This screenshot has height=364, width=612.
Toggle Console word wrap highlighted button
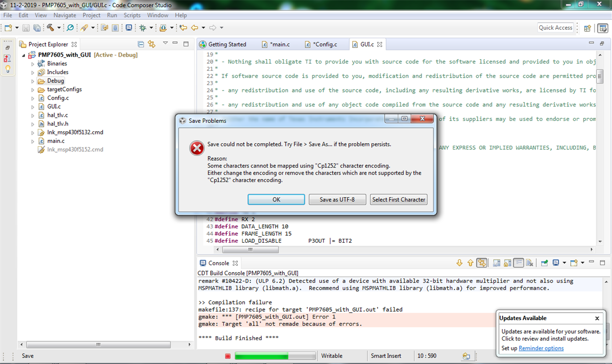click(x=518, y=263)
